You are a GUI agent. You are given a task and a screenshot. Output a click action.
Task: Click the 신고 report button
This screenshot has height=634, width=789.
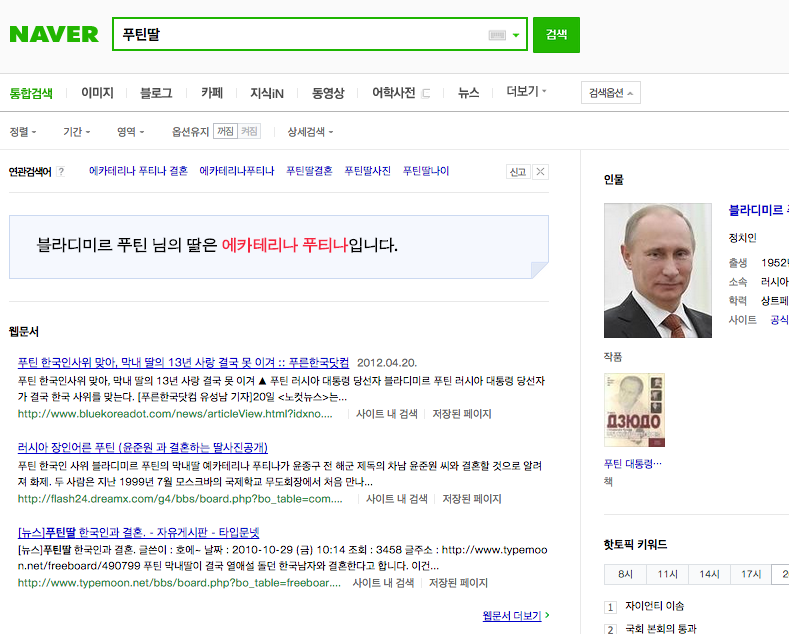pyautogui.click(x=518, y=172)
